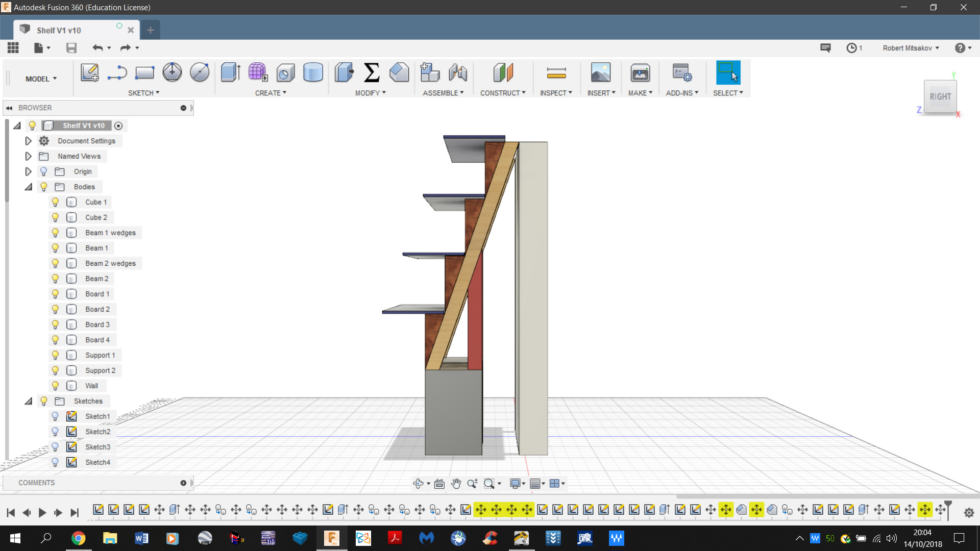Screen dimensions: 980x551
Task: Open the job status clock icon
Action: pyautogui.click(x=851, y=48)
